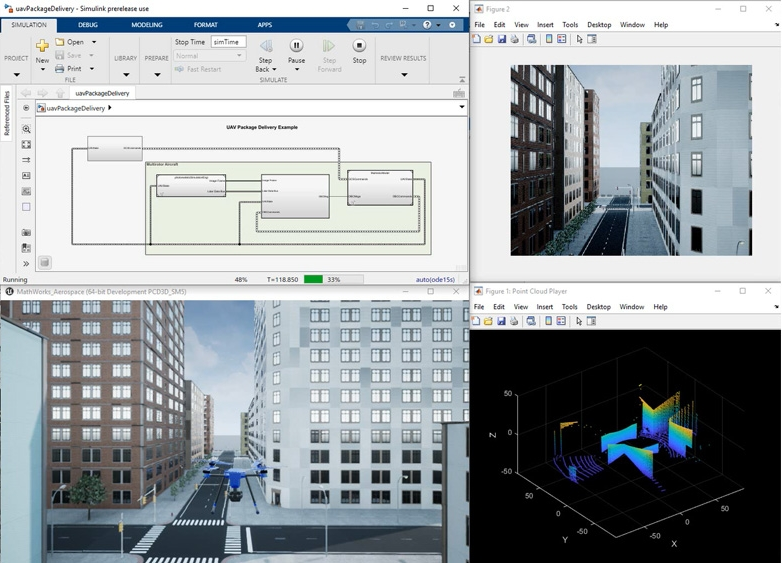Click the Open folder icon in Simulink
This screenshot has height=563, width=782.
pos(60,42)
